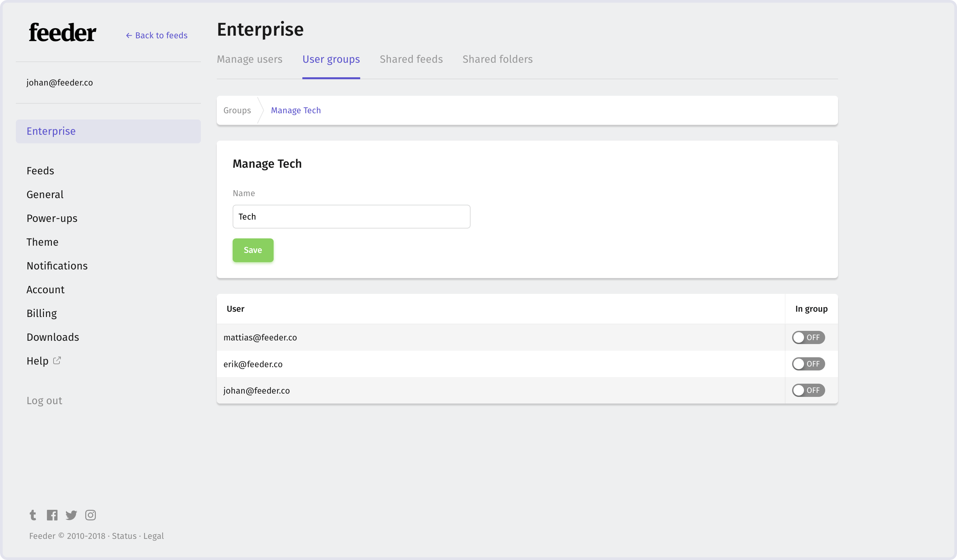957x560 pixels.
Task: Click the mattias@feeder.co user row text
Action: click(x=260, y=337)
